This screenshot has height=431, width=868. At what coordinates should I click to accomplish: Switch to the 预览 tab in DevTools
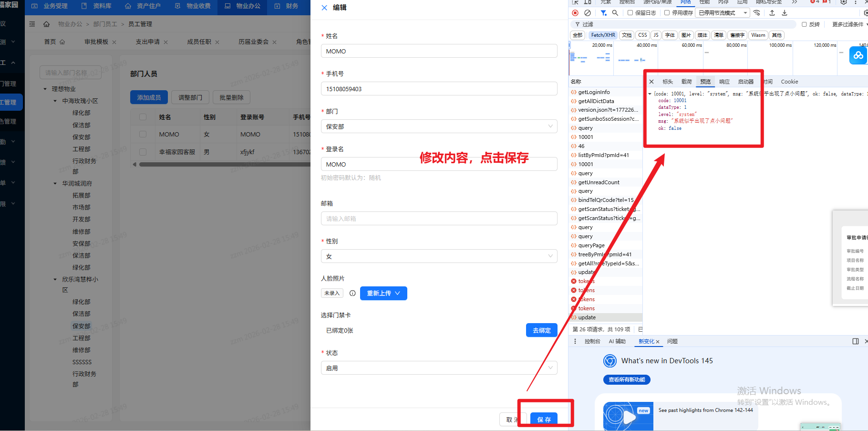[x=705, y=81]
